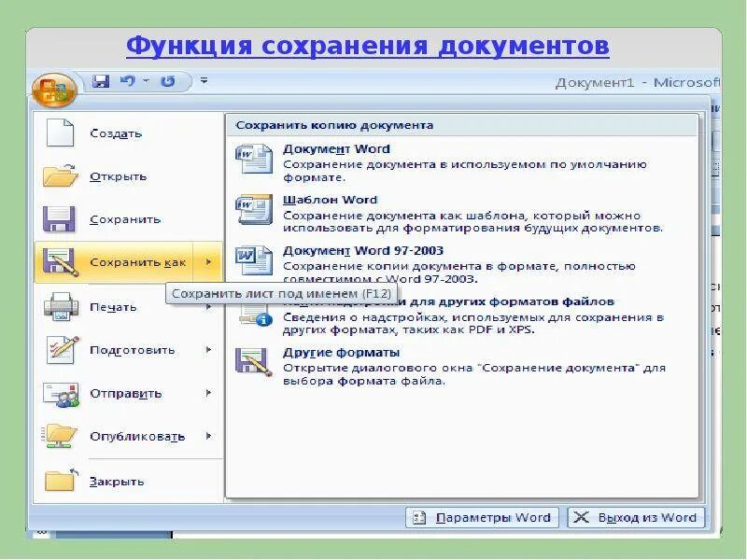This screenshot has height=560, width=747.
Task: Click the Save floppy icon in quick access toolbar
Action: pos(101,81)
